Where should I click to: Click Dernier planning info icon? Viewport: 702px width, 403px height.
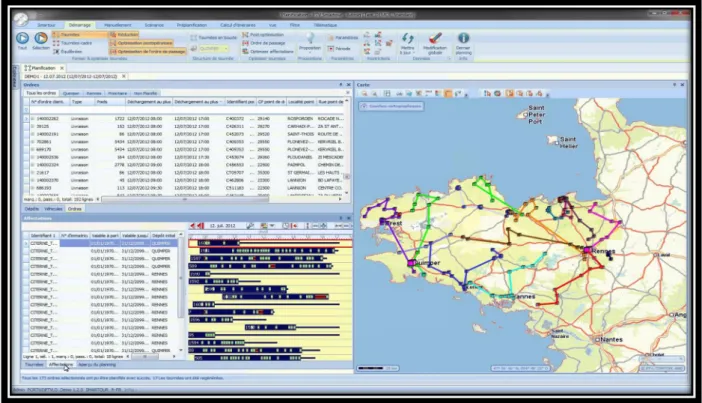click(x=463, y=43)
